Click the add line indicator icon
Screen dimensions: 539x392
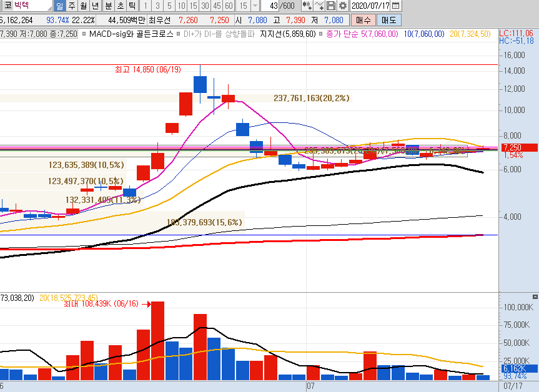coord(319,6)
